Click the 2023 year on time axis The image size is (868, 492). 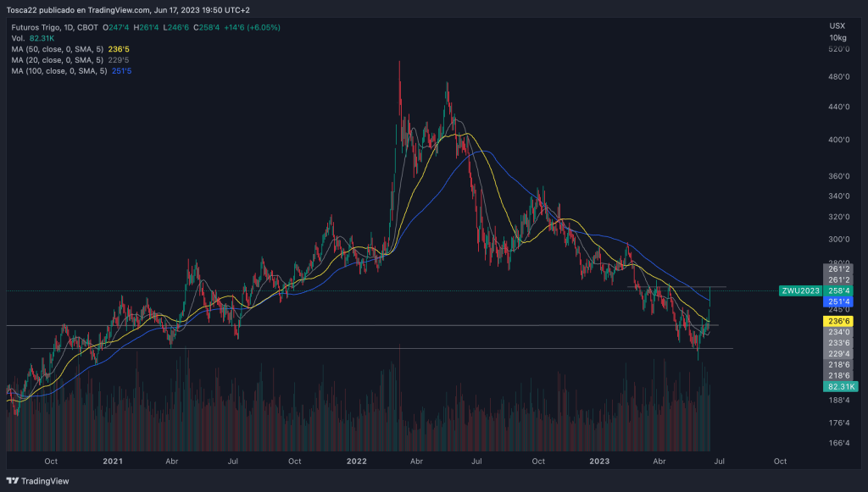coord(599,462)
